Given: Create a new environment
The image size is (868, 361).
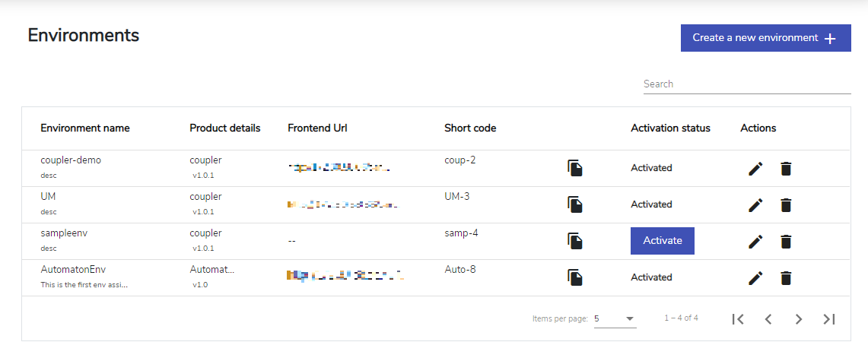Looking at the screenshot, I should click(765, 38).
